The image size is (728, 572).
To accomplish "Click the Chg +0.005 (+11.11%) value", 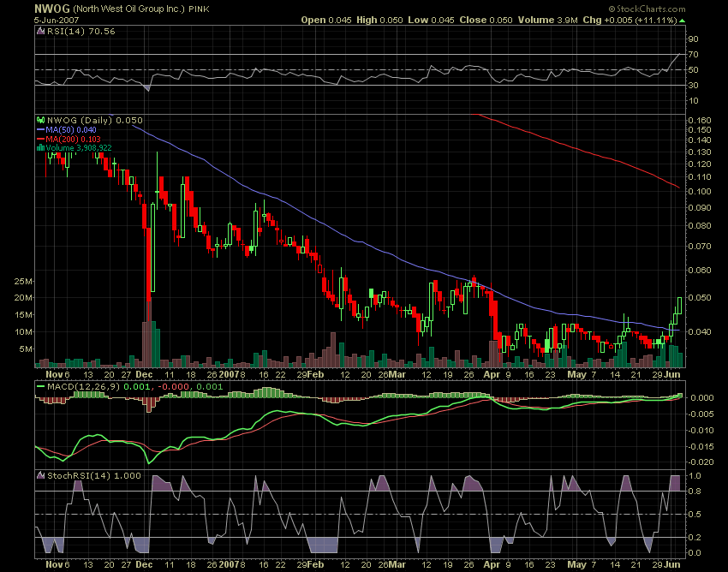I will pyautogui.click(x=630, y=20).
